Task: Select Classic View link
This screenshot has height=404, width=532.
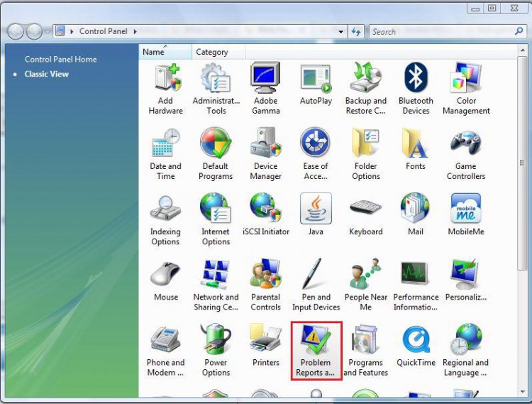Action: 47,74
